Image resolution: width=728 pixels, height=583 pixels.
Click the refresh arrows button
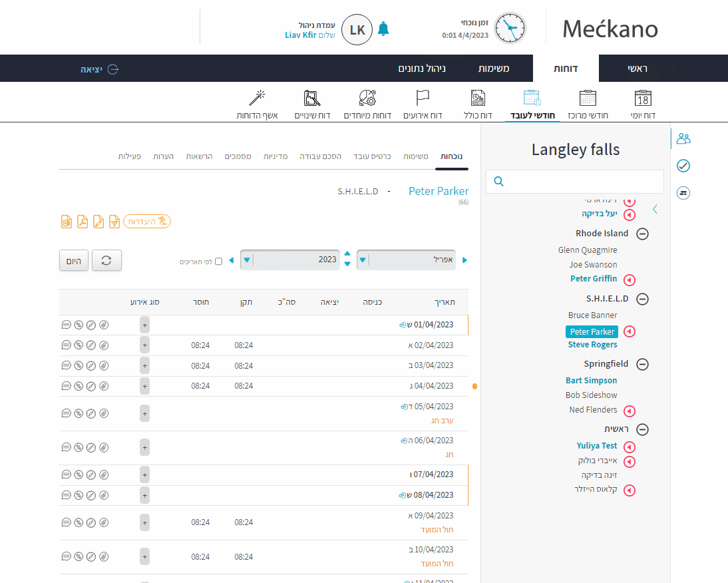(x=106, y=260)
